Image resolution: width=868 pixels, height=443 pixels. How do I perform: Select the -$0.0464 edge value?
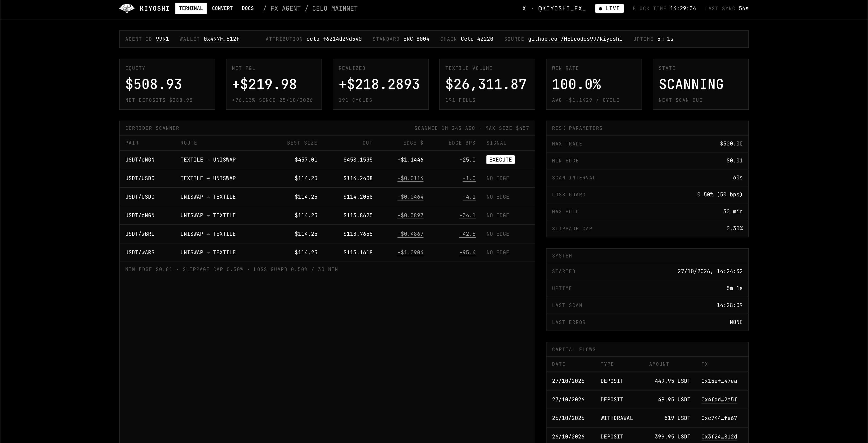410,197
